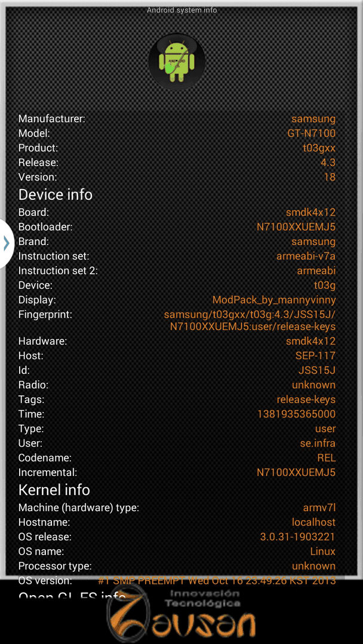Tap the Bootloader N7100XXUEMJ5 value
Image resolution: width=363 pixels, height=644 pixels.
coord(296,227)
